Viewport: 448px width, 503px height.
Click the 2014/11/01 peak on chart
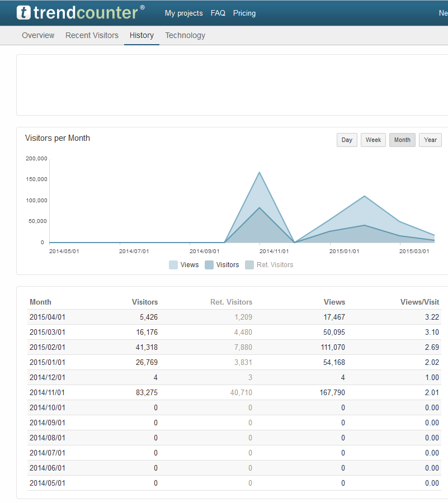(260, 173)
